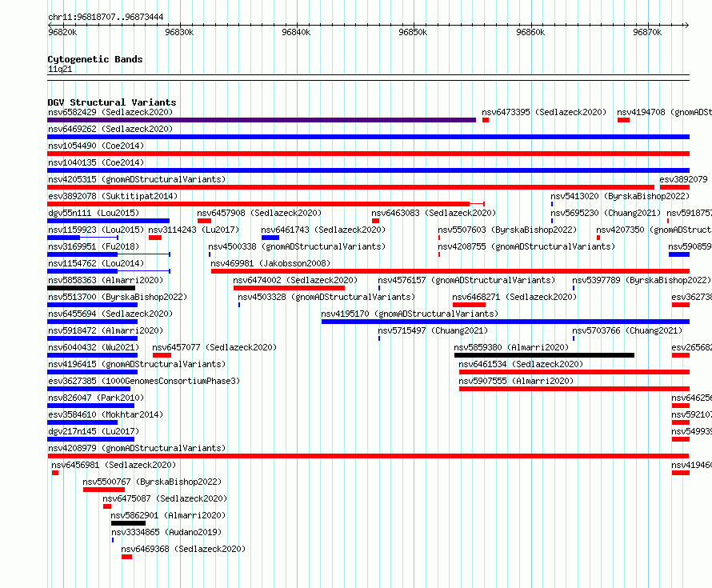
Task: Click the DGV Structural Variants track title
Action: coord(112,102)
